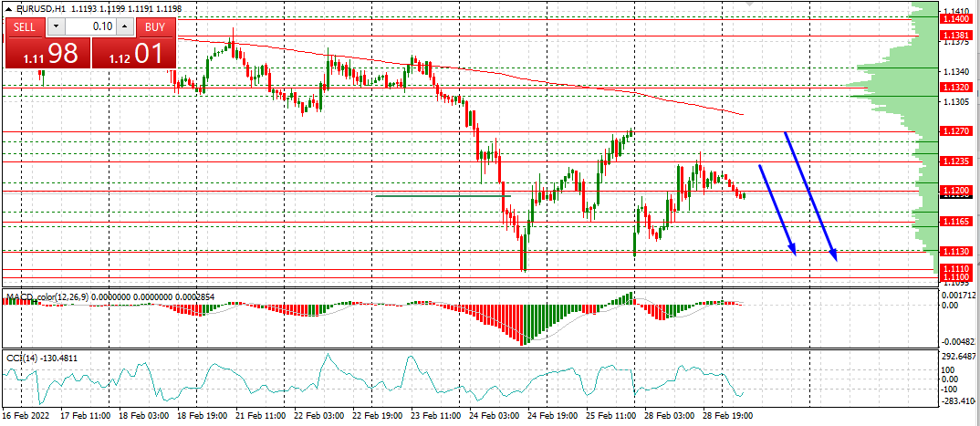
Task: Click the sell price 1.1198 tile
Action: [47, 54]
